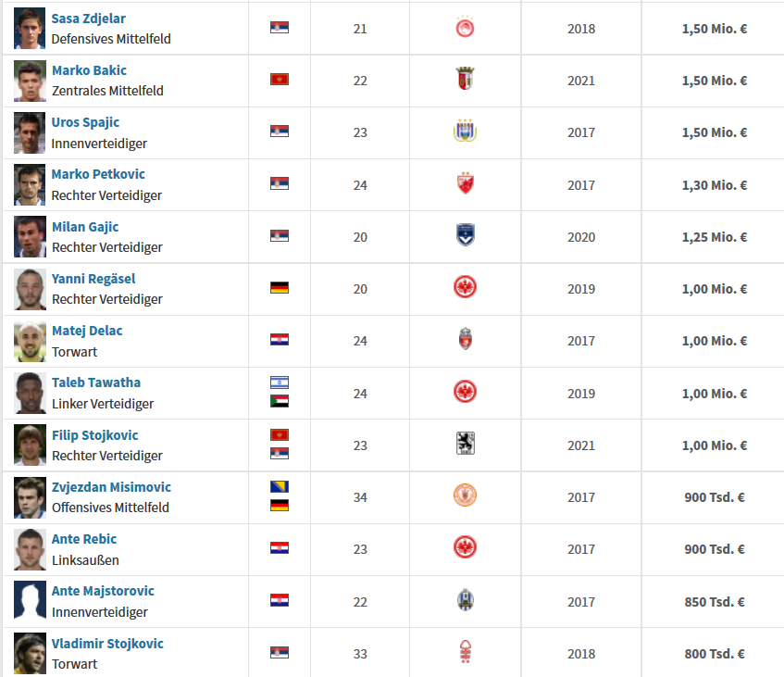Open Sasa Zdjelar's player profile link
Screen dimensions: 784x677
pos(89,19)
